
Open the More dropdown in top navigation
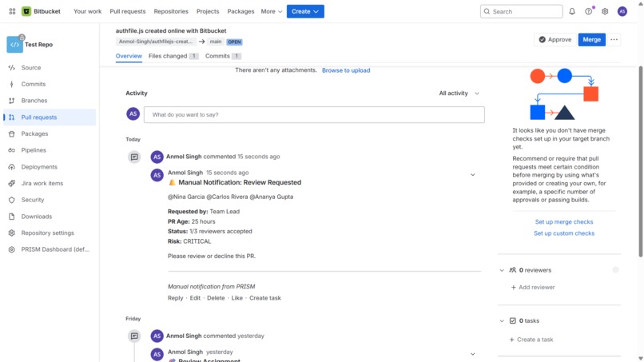click(x=272, y=11)
